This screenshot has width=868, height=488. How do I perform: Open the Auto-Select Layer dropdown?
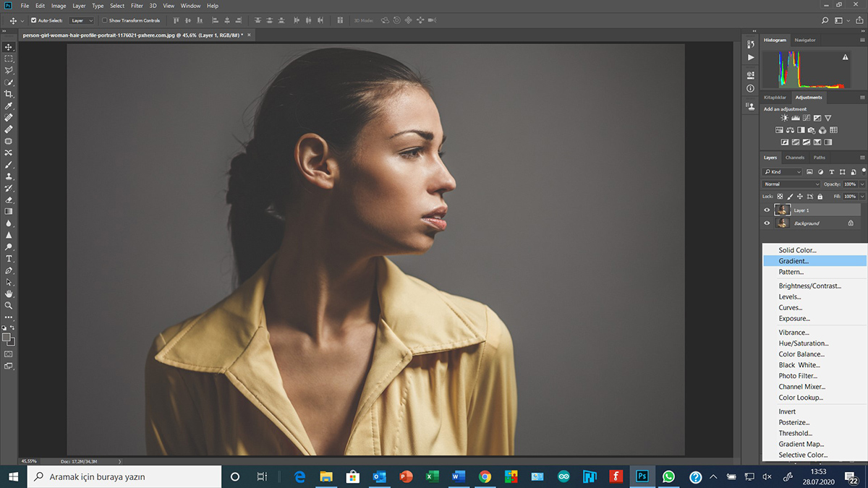[81, 20]
